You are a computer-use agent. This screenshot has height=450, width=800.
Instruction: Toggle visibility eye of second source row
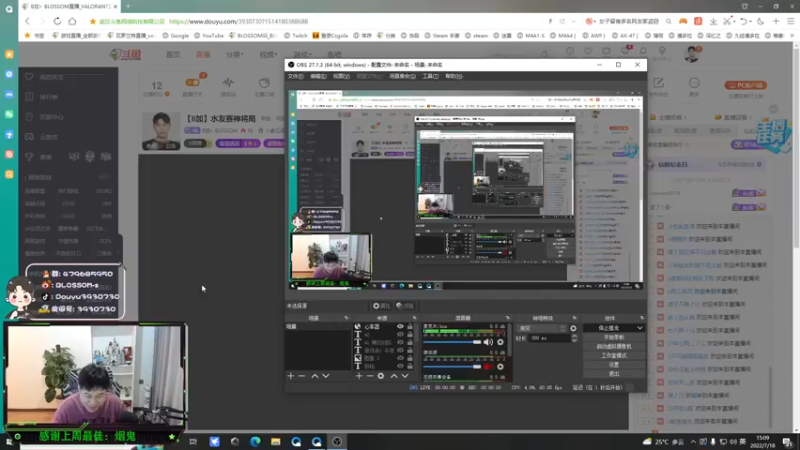tap(401, 335)
